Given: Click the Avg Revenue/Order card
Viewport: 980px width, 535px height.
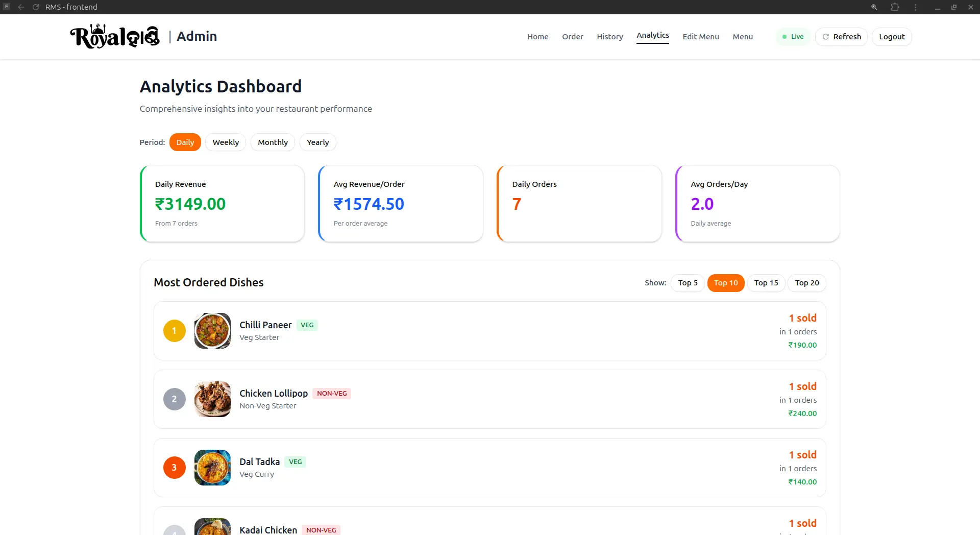Looking at the screenshot, I should (x=401, y=203).
